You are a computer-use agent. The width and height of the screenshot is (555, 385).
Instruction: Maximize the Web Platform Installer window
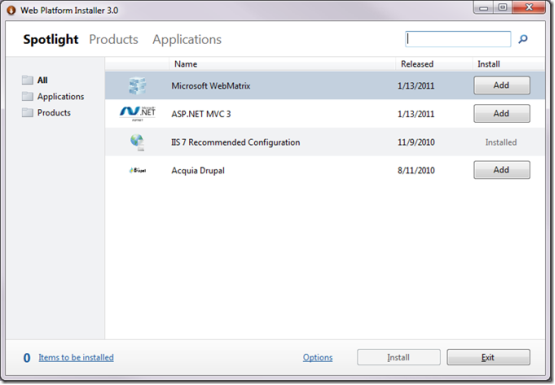coord(503,7)
